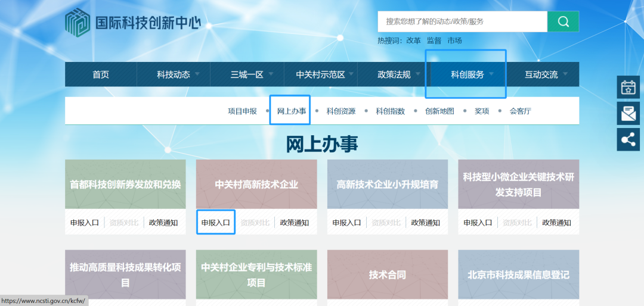Click 资质对比 under 高新技术企业小升规培育

[386, 223]
